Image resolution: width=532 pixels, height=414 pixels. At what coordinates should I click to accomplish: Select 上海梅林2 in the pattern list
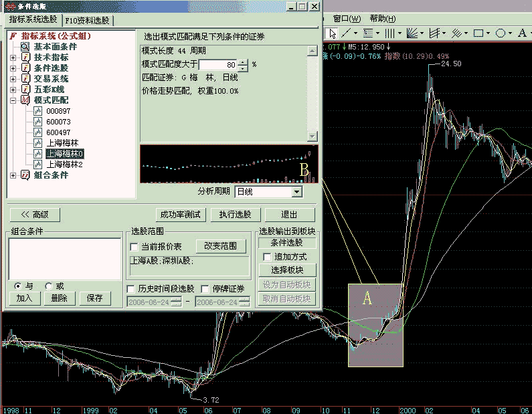pyautogui.click(x=64, y=164)
